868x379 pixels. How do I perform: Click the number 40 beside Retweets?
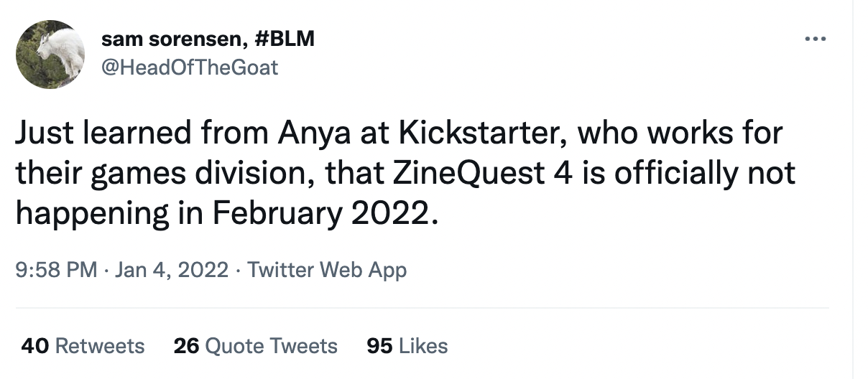tap(35, 346)
